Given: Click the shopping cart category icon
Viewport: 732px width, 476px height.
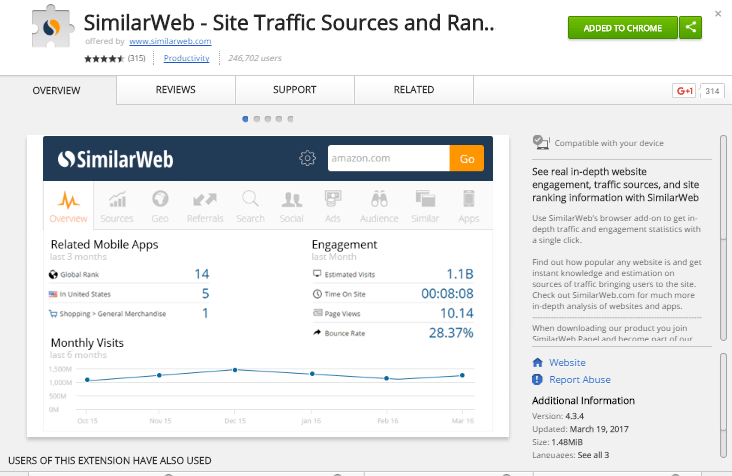Looking at the screenshot, I should (53, 314).
